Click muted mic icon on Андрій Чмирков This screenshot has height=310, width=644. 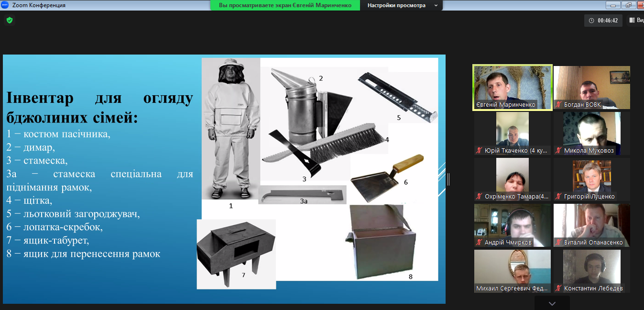[x=479, y=243]
